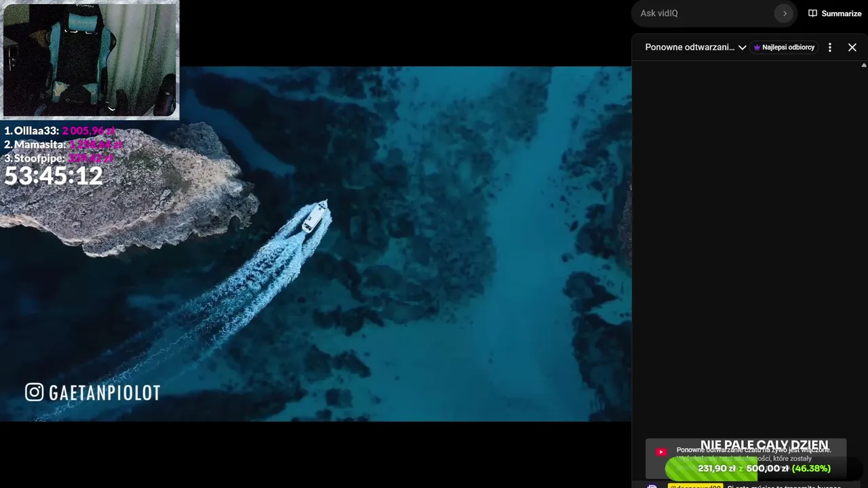Click the chat scrollbar up arrow

click(864, 66)
